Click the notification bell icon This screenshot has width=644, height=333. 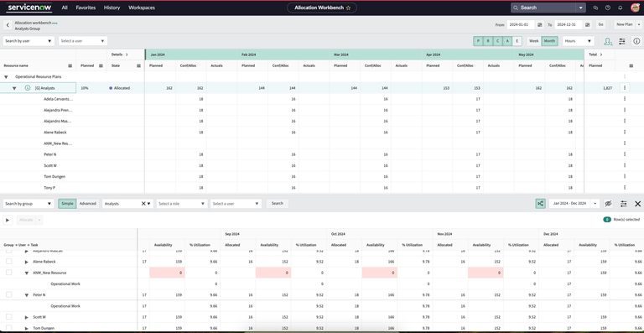click(x=621, y=8)
